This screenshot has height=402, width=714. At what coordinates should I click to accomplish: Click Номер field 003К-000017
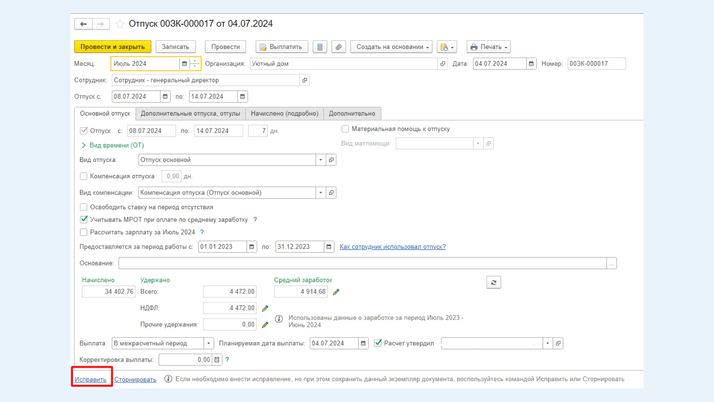coord(597,64)
